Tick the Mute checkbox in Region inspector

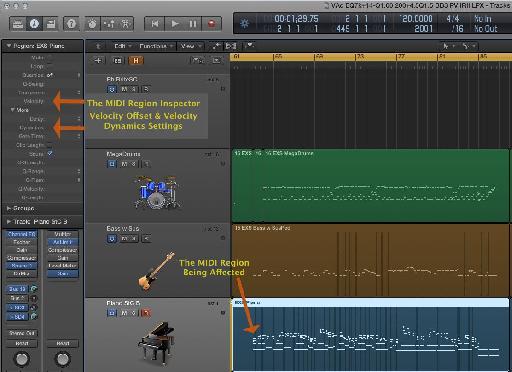[x=50, y=58]
